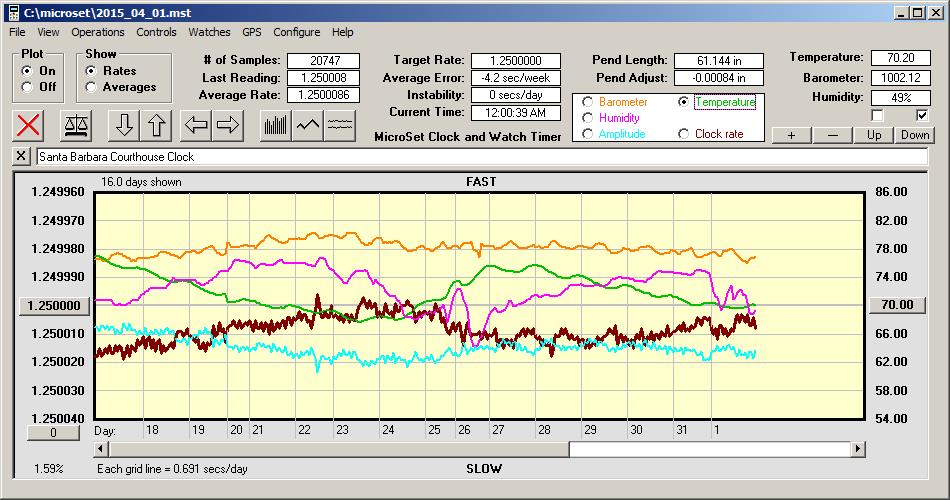Click the Pend Length field
The width and height of the screenshot is (950, 500).
pyautogui.click(x=719, y=61)
